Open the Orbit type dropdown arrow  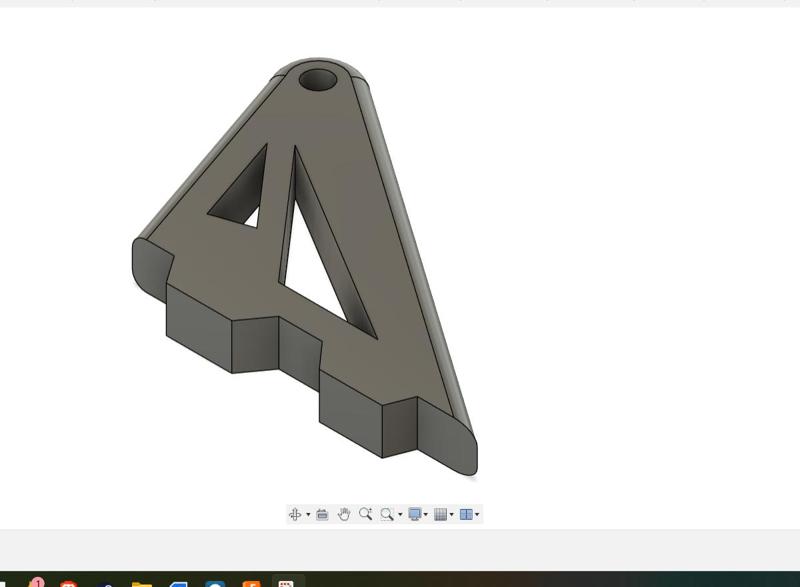click(308, 514)
